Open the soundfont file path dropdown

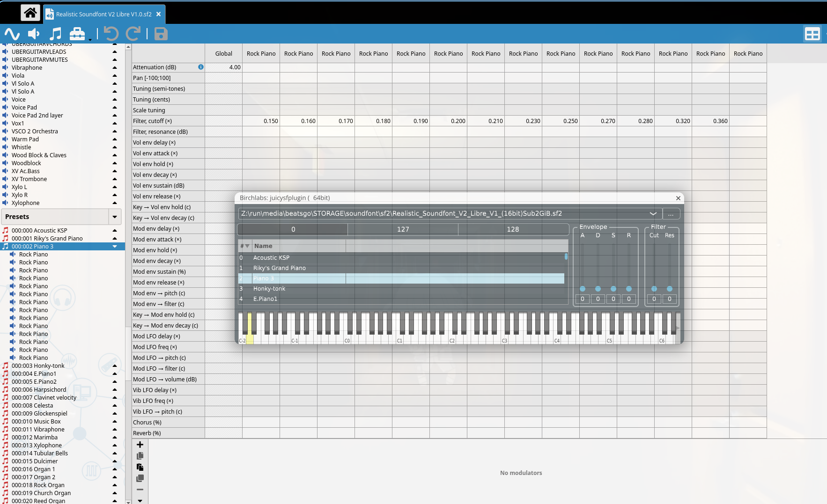point(653,214)
